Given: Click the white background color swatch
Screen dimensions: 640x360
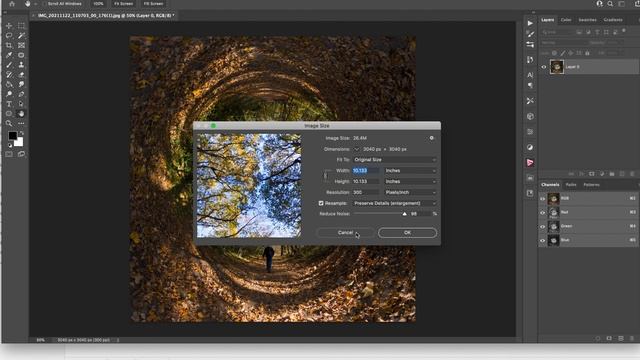Looking at the screenshot, I should pyautogui.click(x=20, y=143).
